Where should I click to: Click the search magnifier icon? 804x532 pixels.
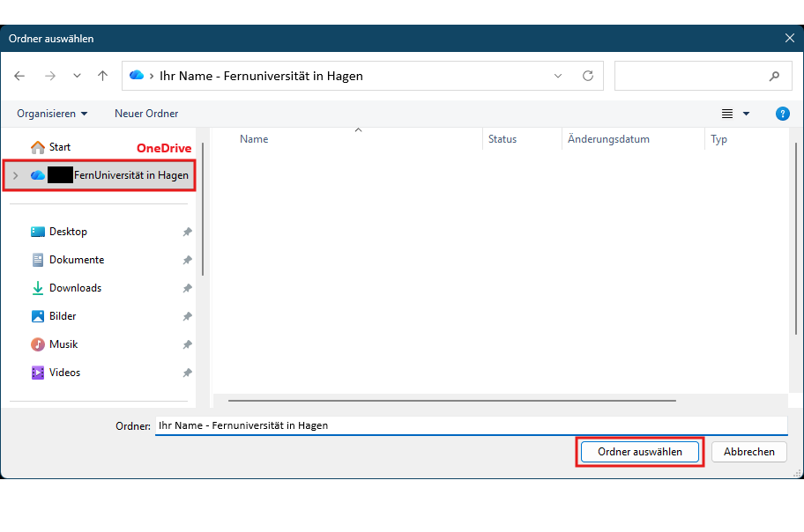point(774,76)
